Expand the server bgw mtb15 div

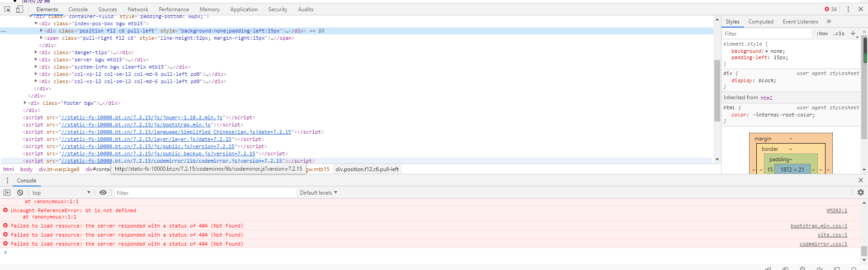[36, 60]
